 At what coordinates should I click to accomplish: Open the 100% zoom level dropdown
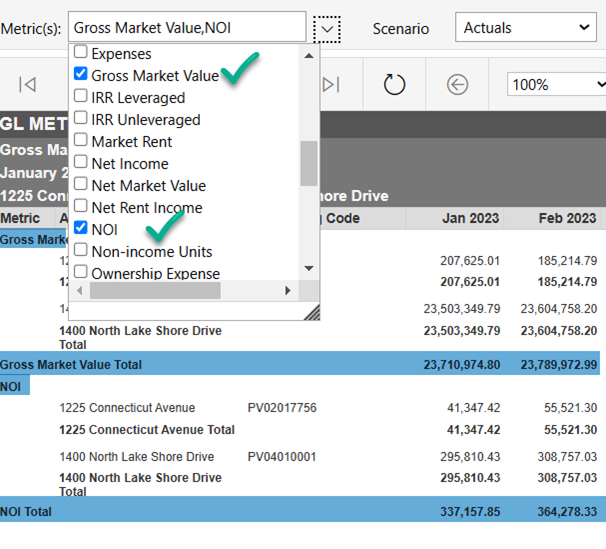[x=555, y=85]
